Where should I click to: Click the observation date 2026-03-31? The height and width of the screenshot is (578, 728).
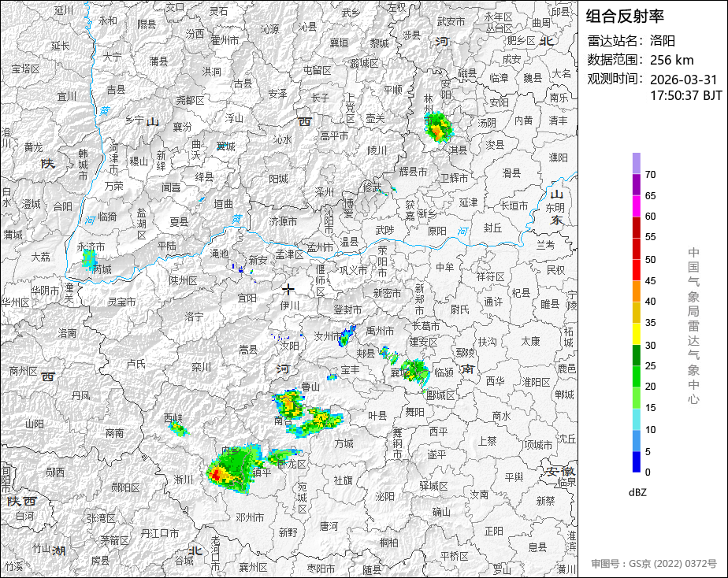coord(683,80)
